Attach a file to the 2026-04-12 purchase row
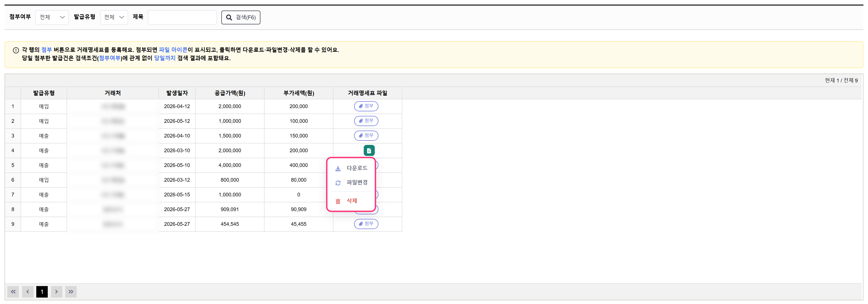The height and width of the screenshot is (304, 868). 366,106
